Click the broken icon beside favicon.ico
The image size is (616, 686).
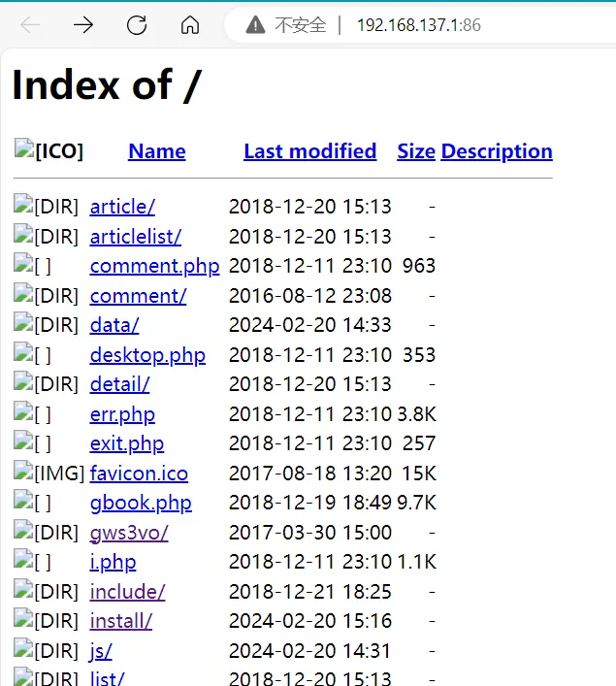coord(23,473)
